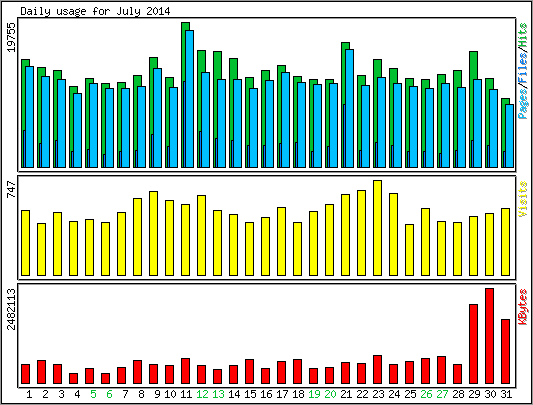Click day 15 on the x-axis
The image size is (533, 405).
(x=250, y=394)
